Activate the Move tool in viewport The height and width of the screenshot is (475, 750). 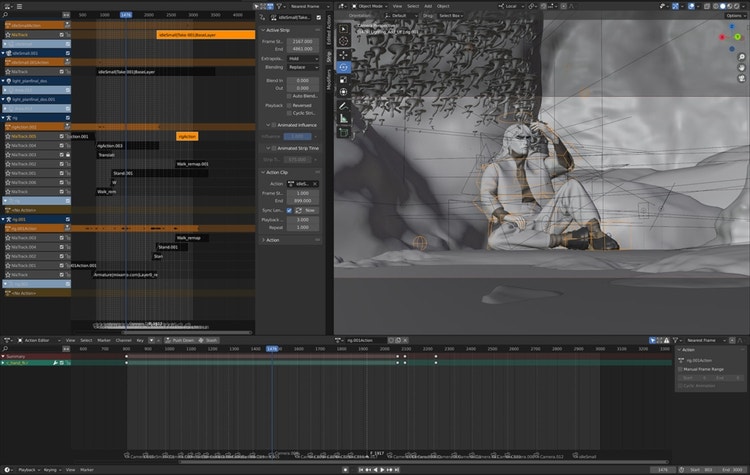pos(344,54)
